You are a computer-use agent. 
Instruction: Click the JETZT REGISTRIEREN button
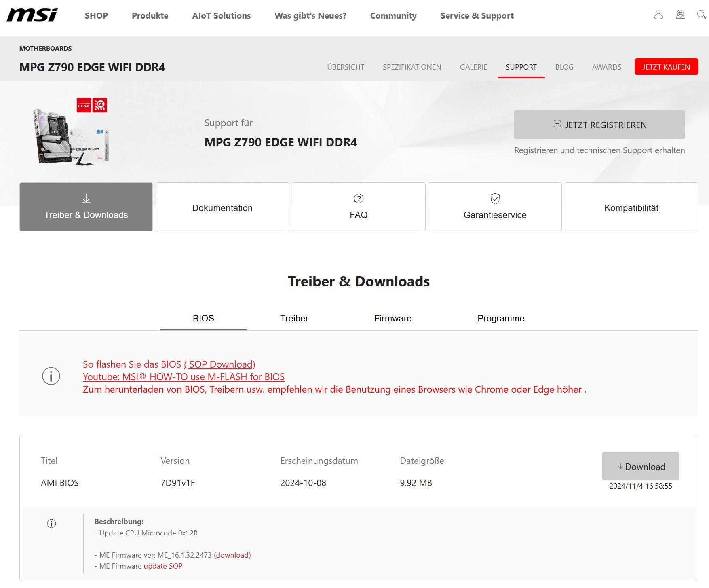click(x=599, y=125)
